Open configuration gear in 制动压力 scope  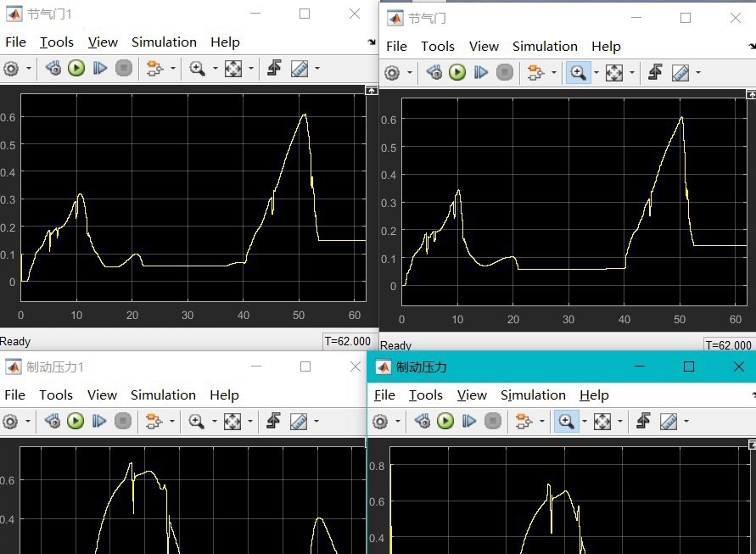coord(380,422)
